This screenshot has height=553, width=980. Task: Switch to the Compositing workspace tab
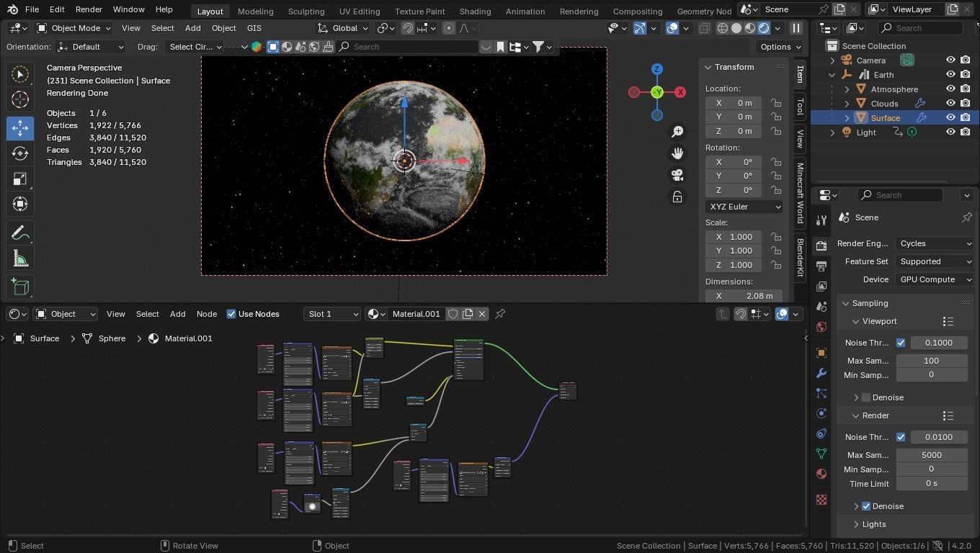point(637,11)
